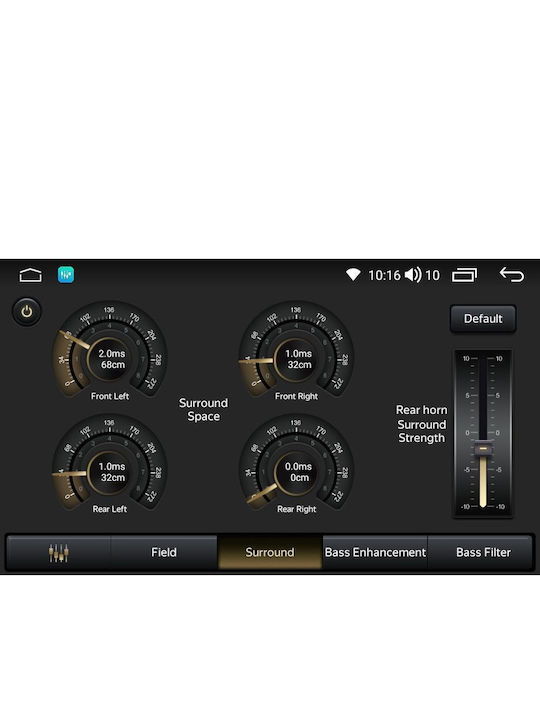Image resolution: width=540 pixels, height=720 pixels.
Task: Switch to the Field tab
Action: click(x=164, y=552)
